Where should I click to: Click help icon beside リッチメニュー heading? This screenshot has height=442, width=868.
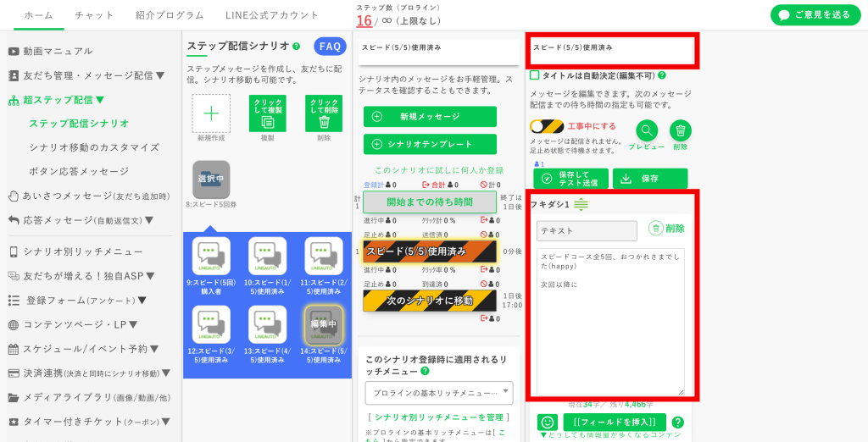(426, 371)
